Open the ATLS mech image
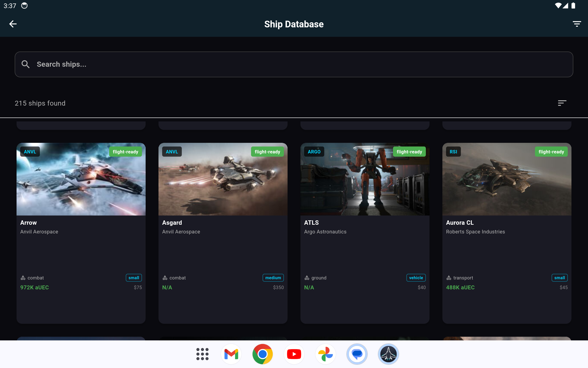This screenshot has width=588, height=368. (x=365, y=179)
